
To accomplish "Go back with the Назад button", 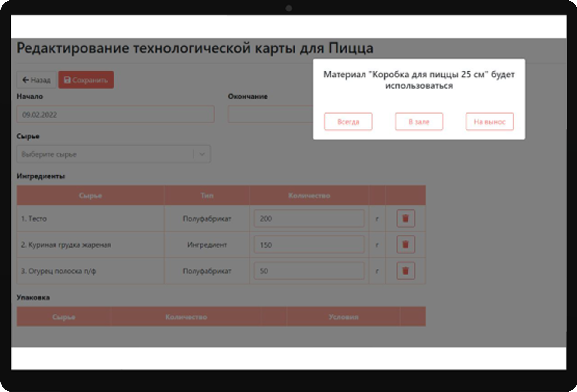I will pos(36,80).
